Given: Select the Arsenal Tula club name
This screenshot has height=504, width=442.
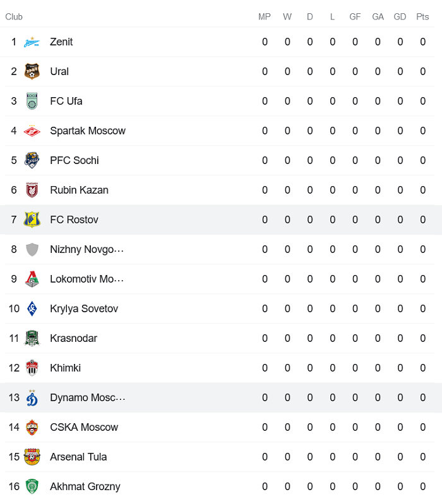Looking at the screenshot, I should point(78,457).
